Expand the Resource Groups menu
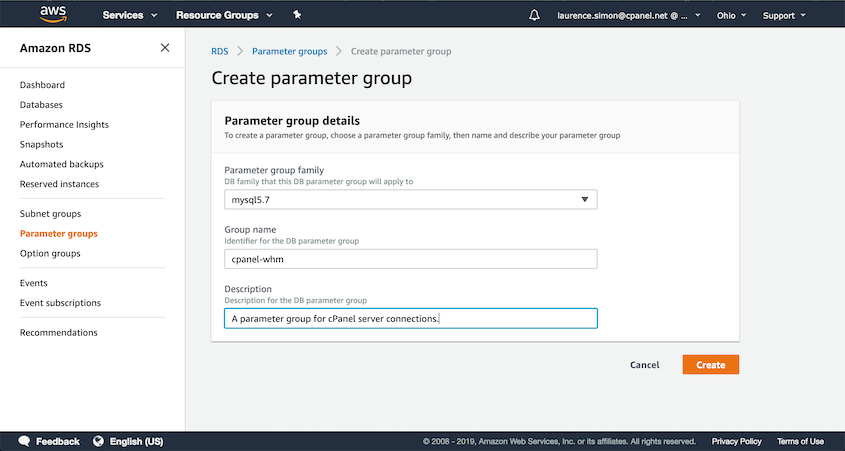 pyautogui.click(x=224, y=16)
